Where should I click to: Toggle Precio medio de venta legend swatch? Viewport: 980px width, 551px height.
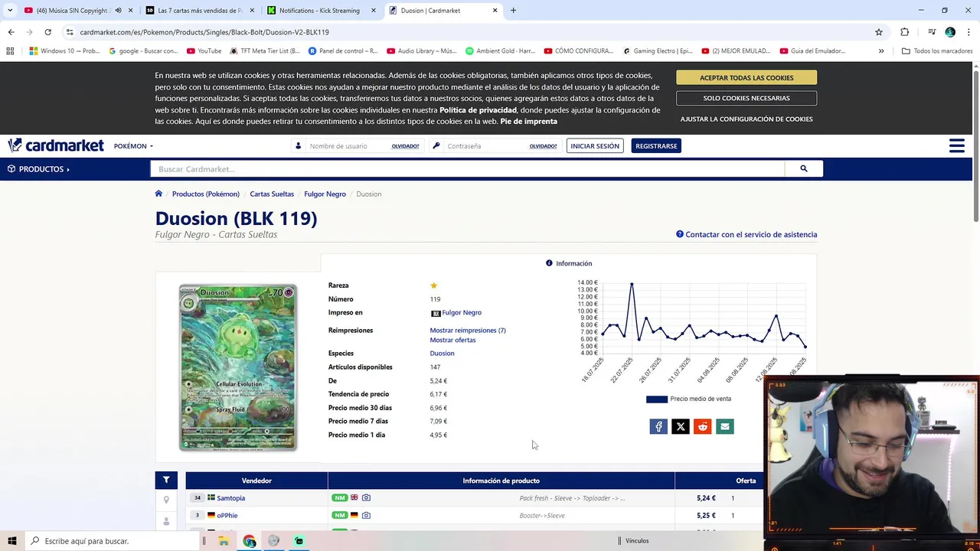pyautogui.click(x=657, y=399)
